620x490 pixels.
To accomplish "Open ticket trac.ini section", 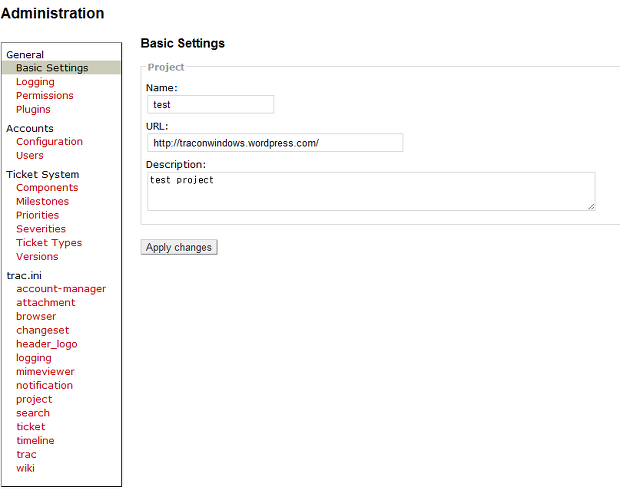I will [31, 427].
